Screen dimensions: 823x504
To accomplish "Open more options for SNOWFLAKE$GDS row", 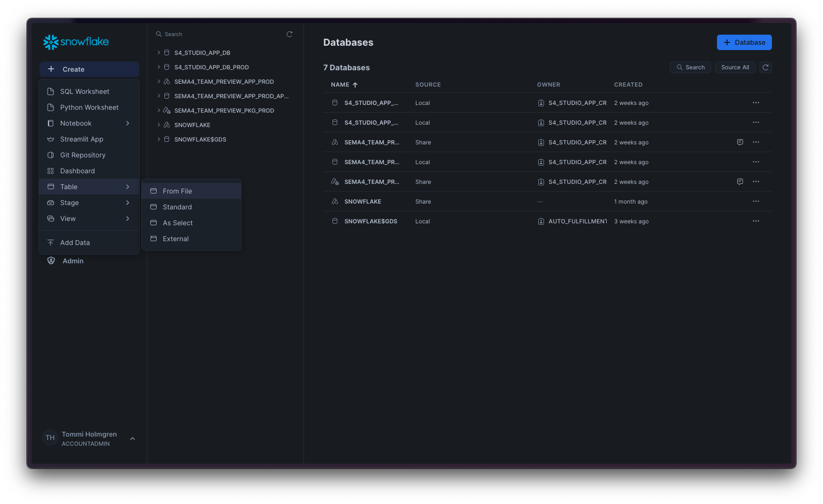I will point(756,221).
